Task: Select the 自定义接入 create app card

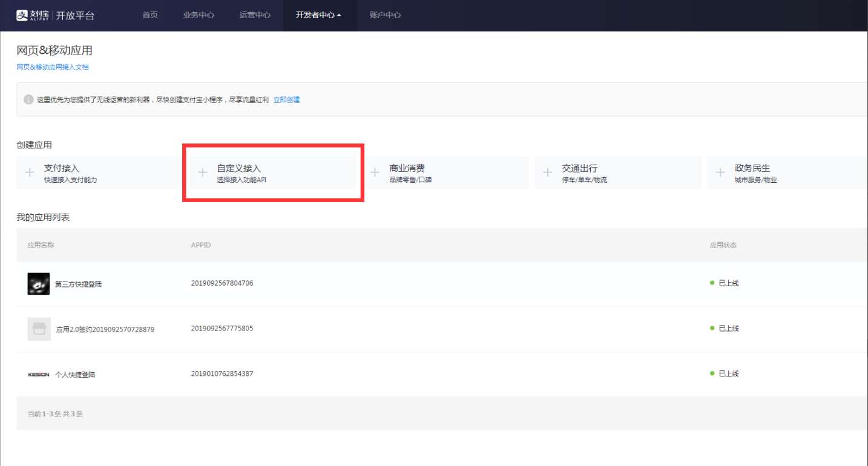Action: [x=273, y=172]
